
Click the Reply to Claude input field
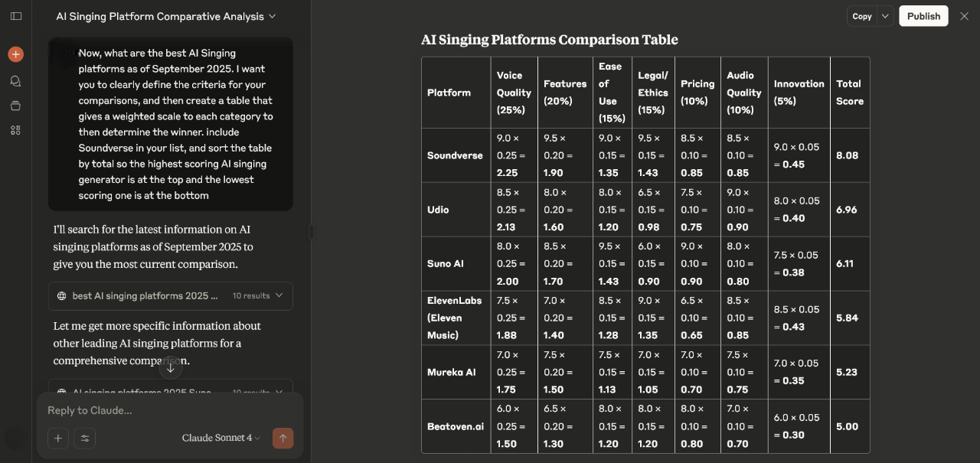point(170,410)
